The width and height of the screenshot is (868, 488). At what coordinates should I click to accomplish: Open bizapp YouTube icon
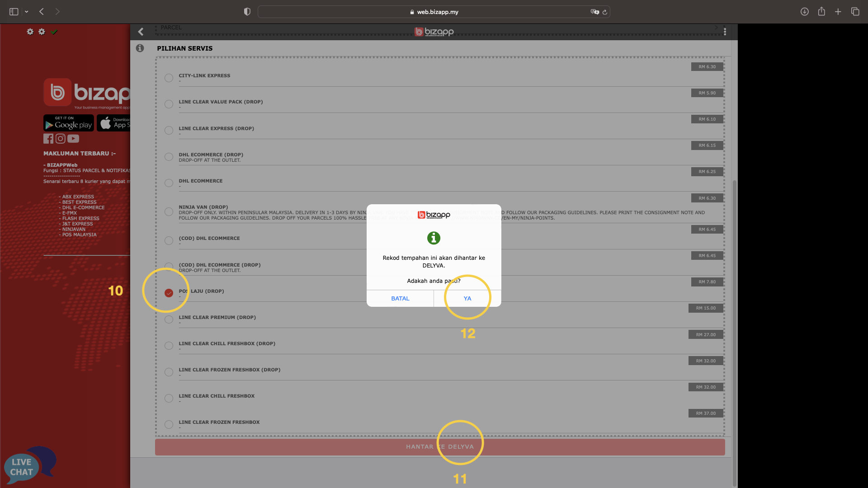tap(73, 139)
